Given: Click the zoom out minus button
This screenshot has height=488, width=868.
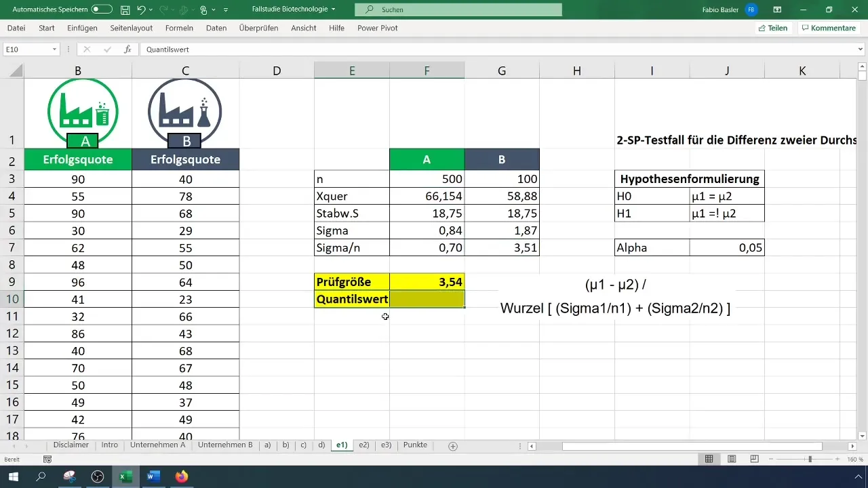Looking at the screenshot, I should (772, 460).
